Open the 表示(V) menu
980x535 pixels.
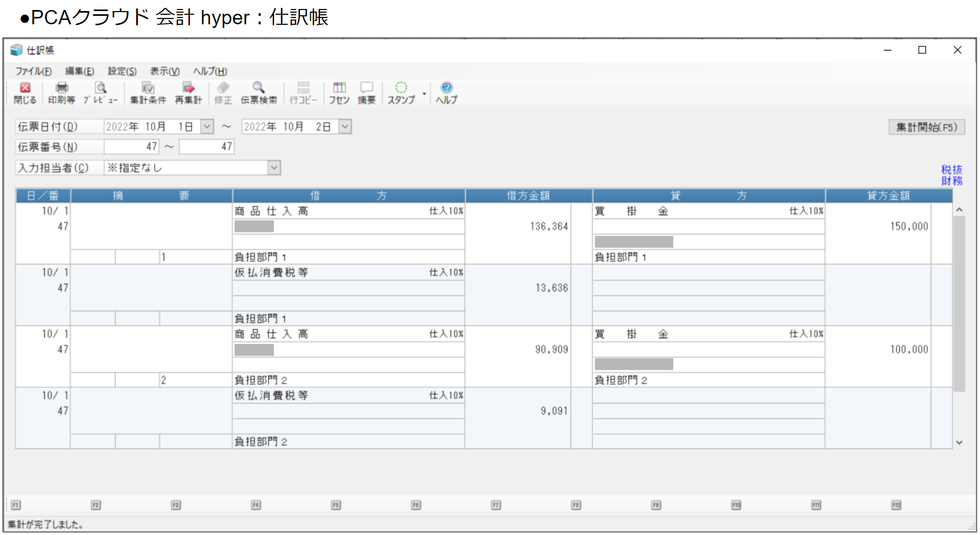pos(165,71)
